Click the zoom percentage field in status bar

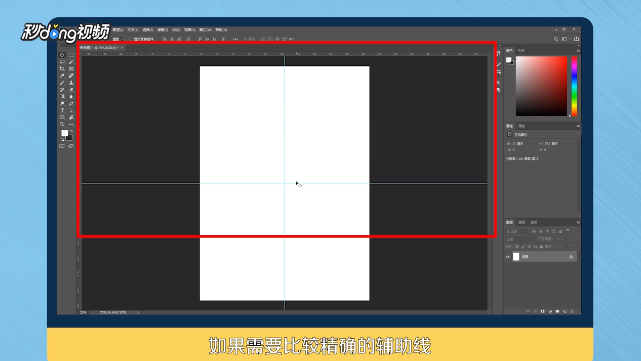(x=84, y=312)
